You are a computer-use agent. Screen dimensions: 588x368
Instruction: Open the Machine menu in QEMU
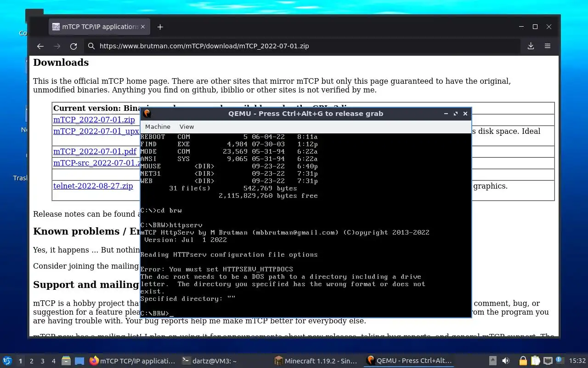[x=158, y=126]
